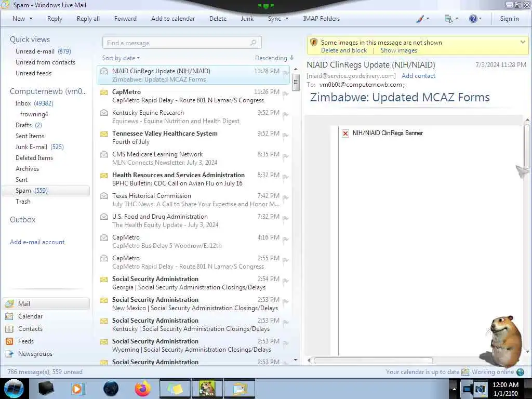Click the Show images link

[398, 50]
